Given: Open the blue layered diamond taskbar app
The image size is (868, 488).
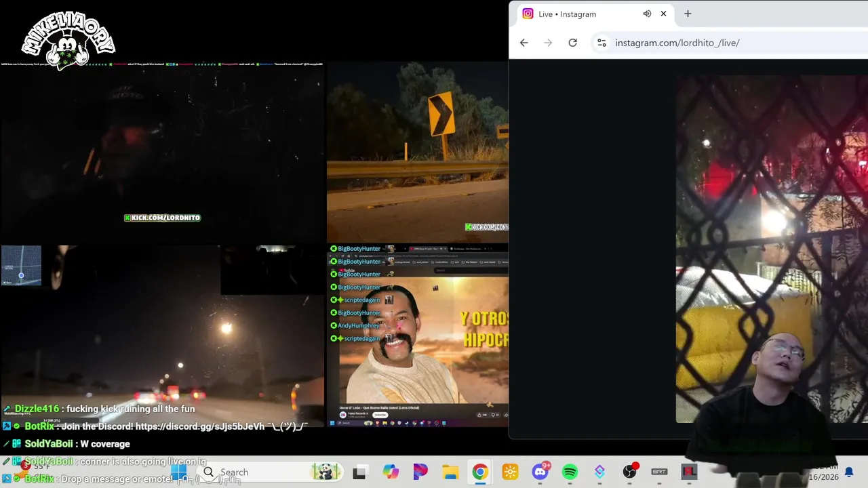Looking at the screenshot, I should pyautogui.click(x=599, y=472).
